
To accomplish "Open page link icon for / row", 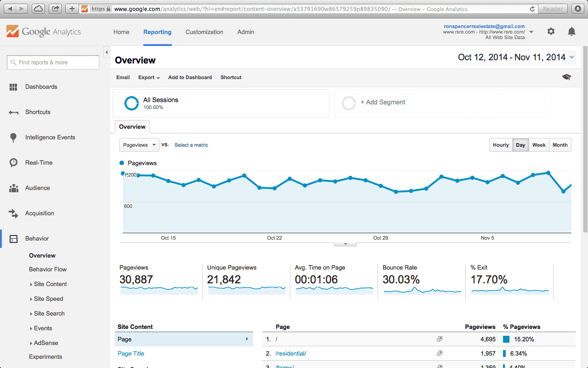I will 440,339.
